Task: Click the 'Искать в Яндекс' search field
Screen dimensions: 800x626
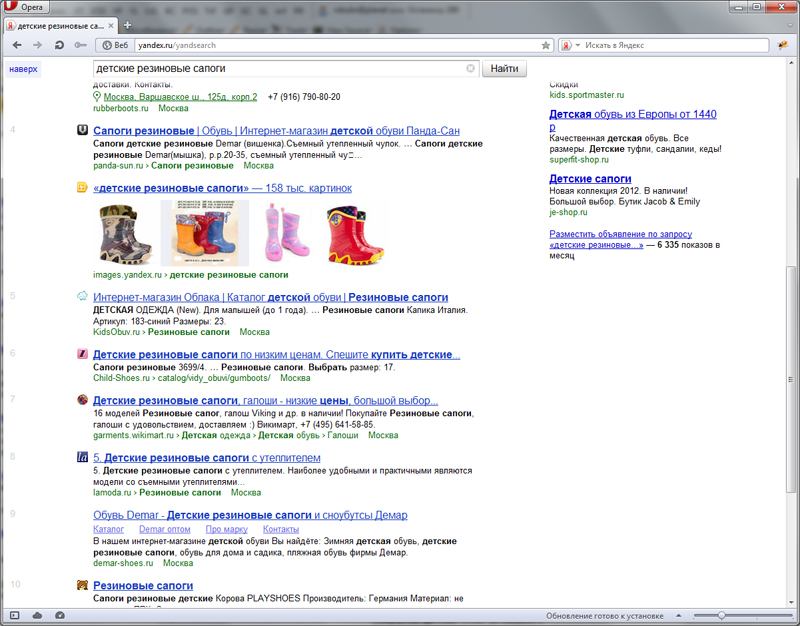Action: pos(676,45)
